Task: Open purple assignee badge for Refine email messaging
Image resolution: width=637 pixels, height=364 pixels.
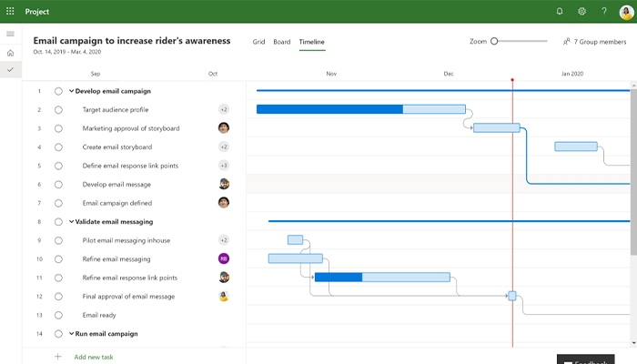Action: click(224, 258)
